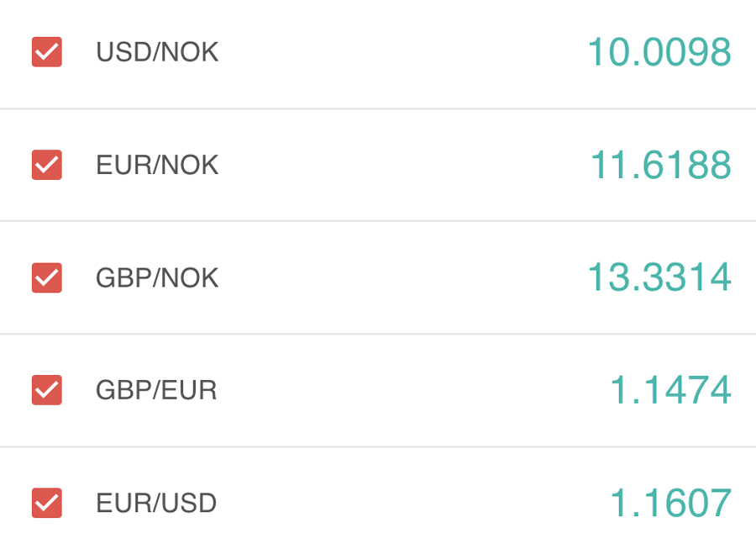Hit the red tick box beside GBP/NOK
Image resolution: width=756 pixels, height=549 pixels.
click(47, 277)
